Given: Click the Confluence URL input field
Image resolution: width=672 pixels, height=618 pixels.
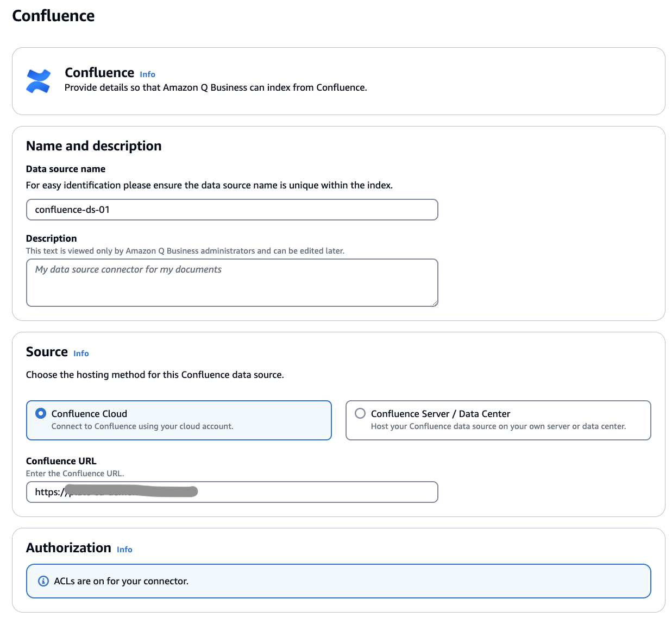Looking at the screenshot, I should 315,492.
